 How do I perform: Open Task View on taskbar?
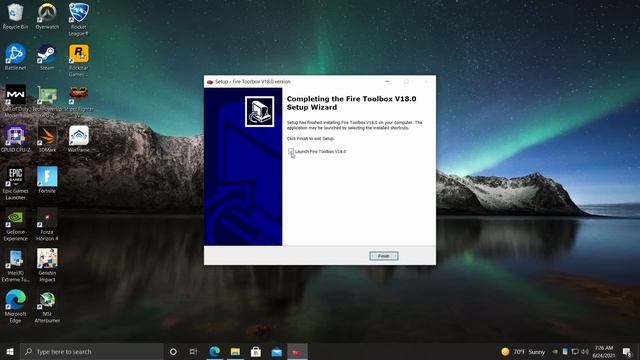point(193,351)
